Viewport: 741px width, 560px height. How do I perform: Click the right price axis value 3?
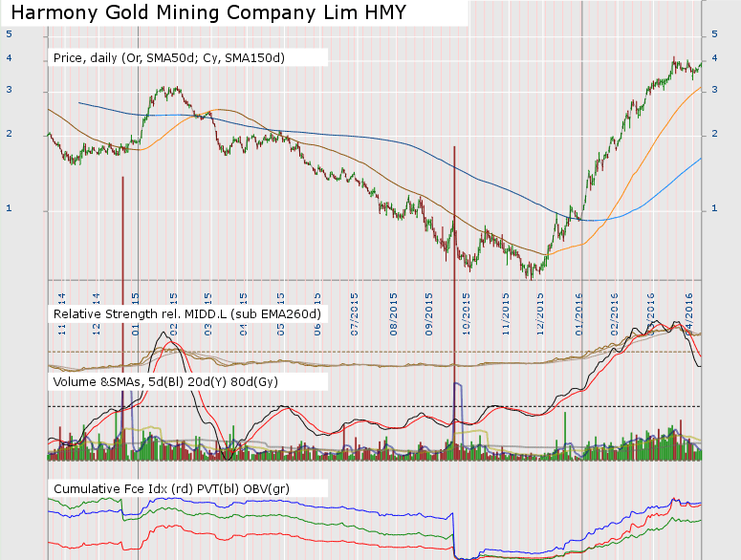(714, 90)
